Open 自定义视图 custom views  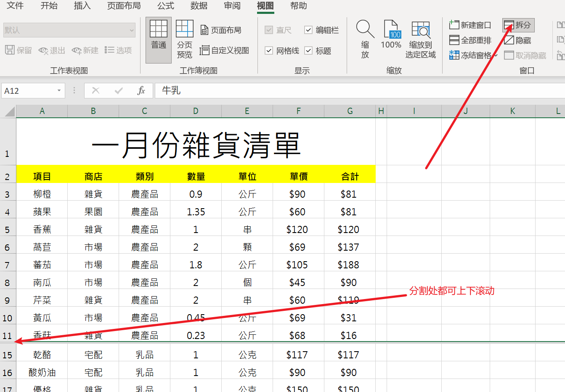click(x=225, y=50)
